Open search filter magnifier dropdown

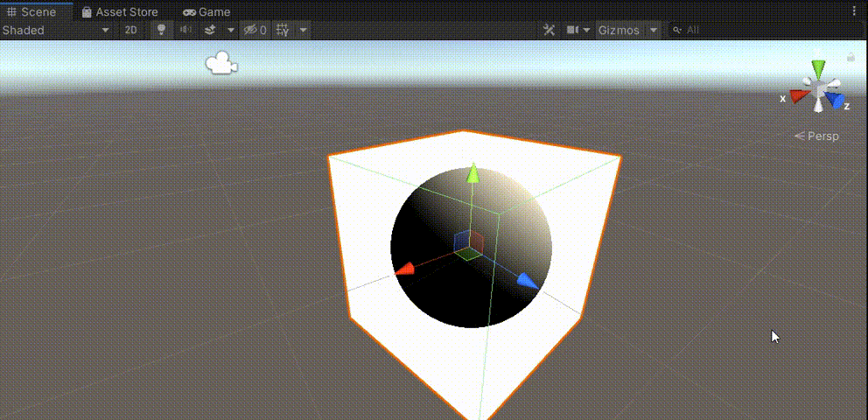click(x=676, y=30)
